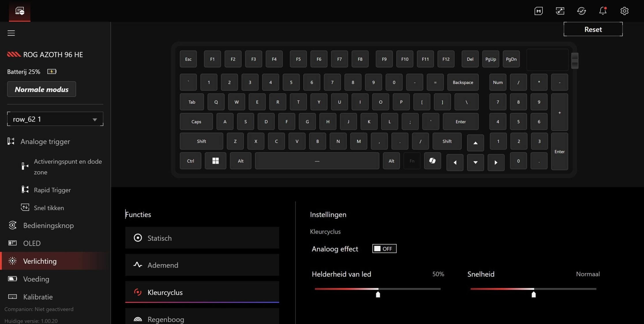Click the Reset button
The width and height of the screenshot is (644, 324).
click(x=593, y=29)
